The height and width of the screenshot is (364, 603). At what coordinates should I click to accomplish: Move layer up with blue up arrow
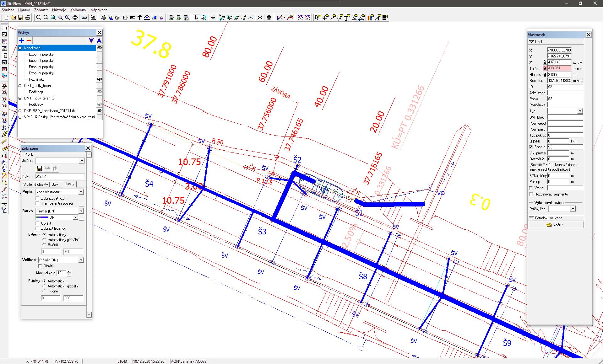pos(99,40)
